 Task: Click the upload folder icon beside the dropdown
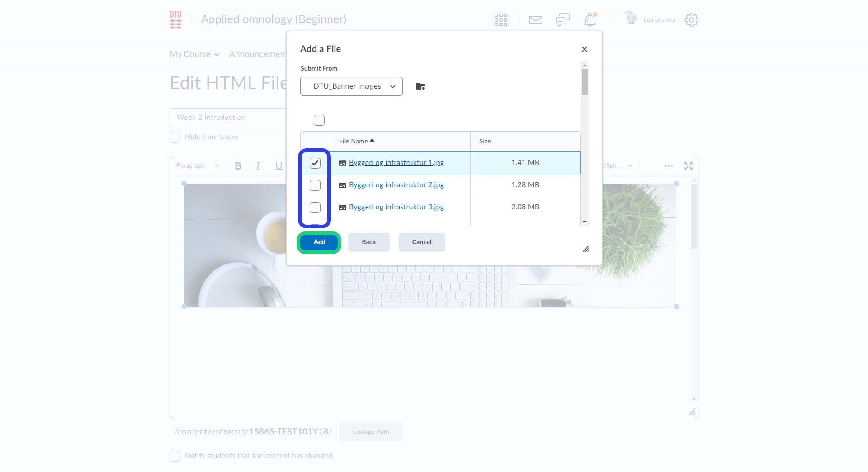point(420,86)
